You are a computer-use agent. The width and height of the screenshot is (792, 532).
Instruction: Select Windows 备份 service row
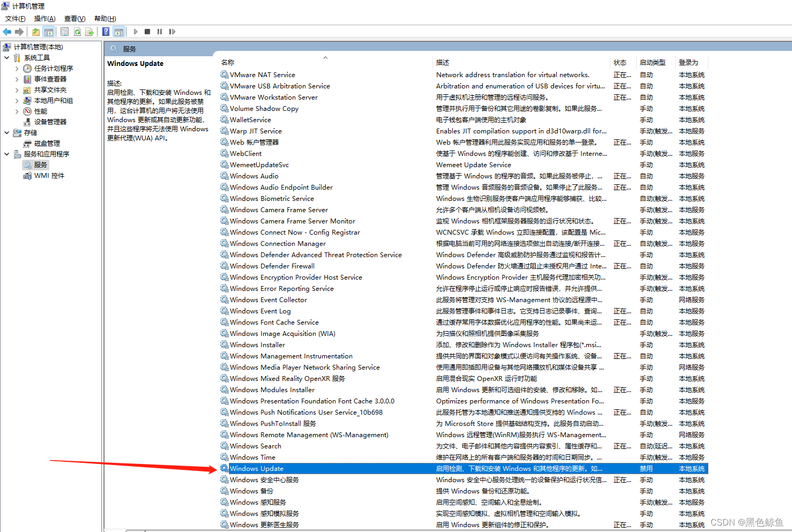[464, 491]
